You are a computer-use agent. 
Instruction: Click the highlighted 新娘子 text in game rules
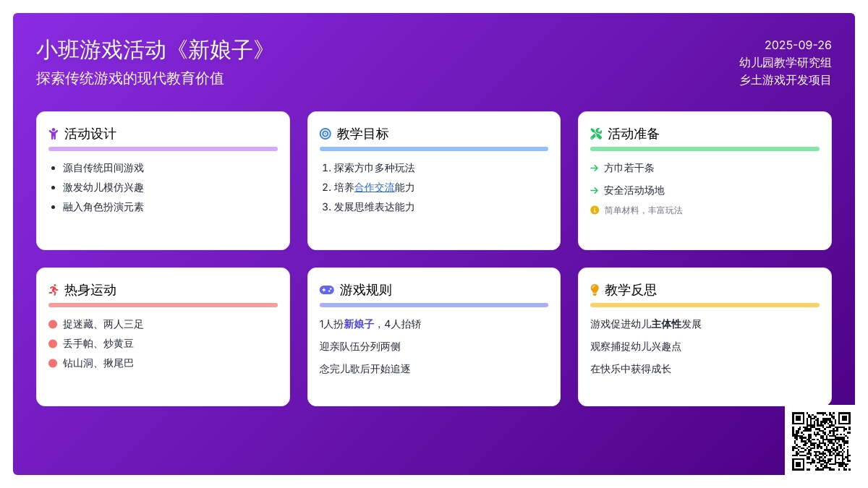coord(359,324)
